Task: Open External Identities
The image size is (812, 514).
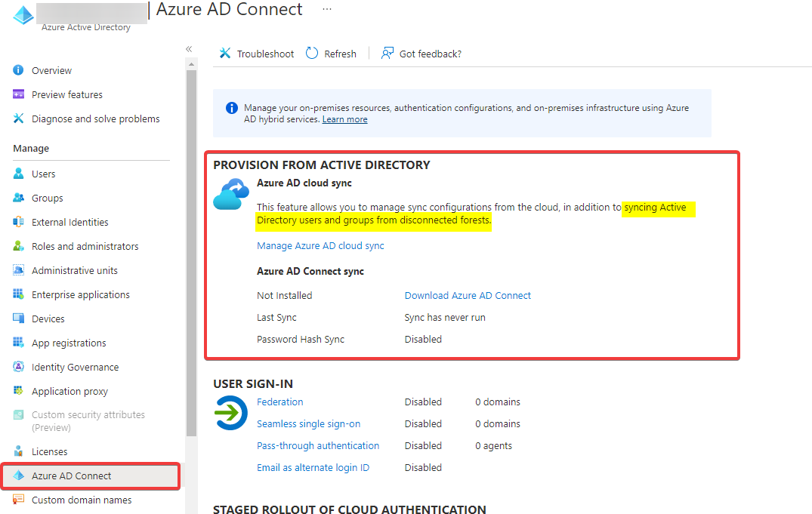Action: [70, 222]
